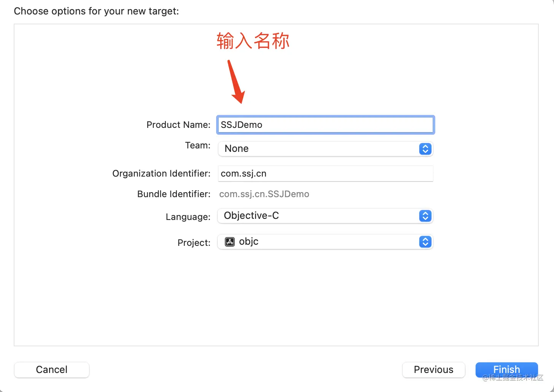Image resolution: width=554 pixels, height=392 pixels.
Task: Click the "Organization Identifier:" label
Action: pos(161,174)
